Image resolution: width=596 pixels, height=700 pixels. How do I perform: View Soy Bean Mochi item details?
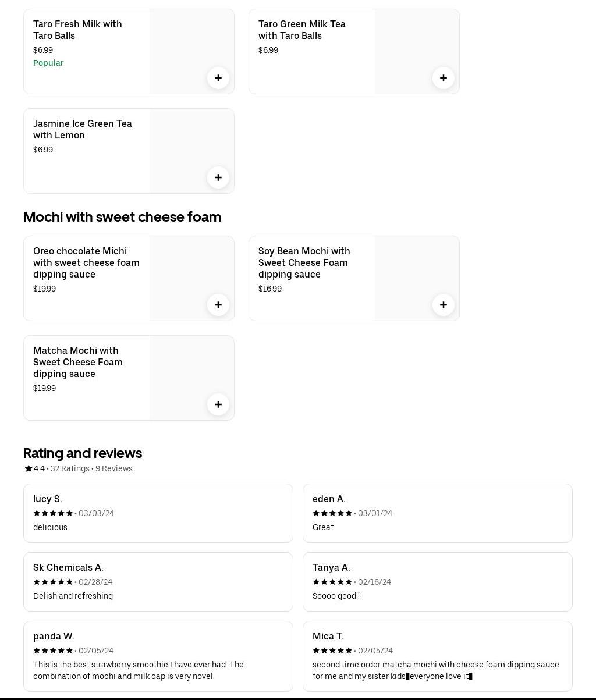(x=304, y=262)
